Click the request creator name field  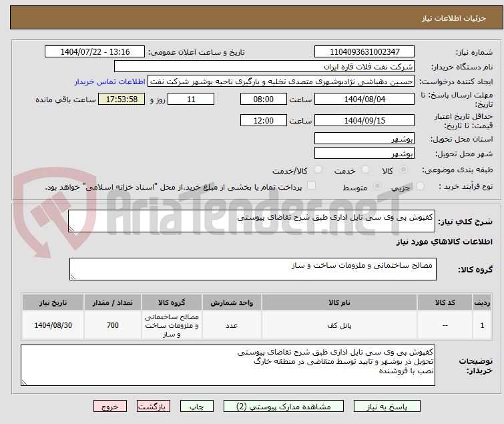pyautogui.click(x=281, y=81)
